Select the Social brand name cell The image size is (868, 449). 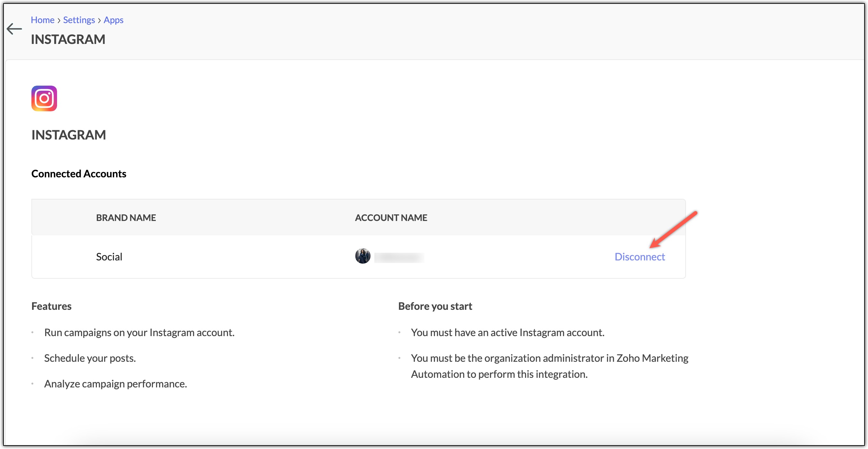109,257
